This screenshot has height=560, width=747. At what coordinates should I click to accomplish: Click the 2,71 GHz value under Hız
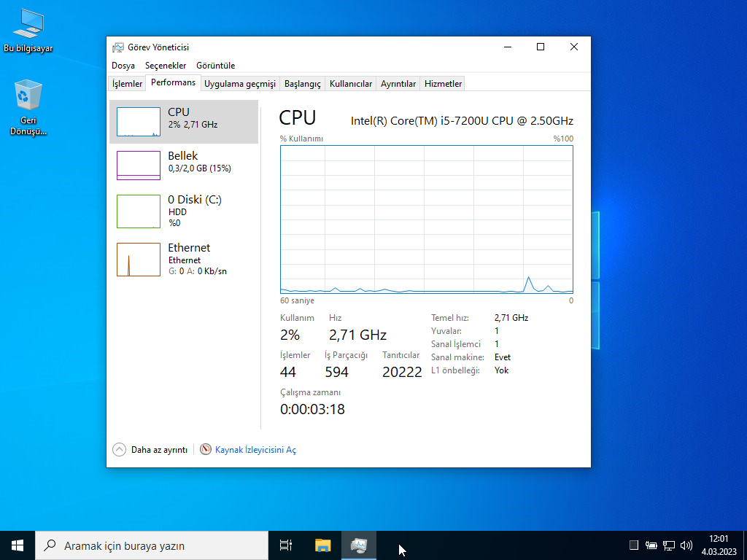357,335
